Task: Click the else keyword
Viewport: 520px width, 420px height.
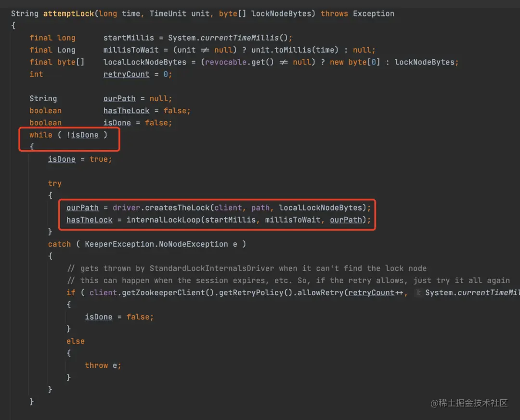Action: [75, 341]
